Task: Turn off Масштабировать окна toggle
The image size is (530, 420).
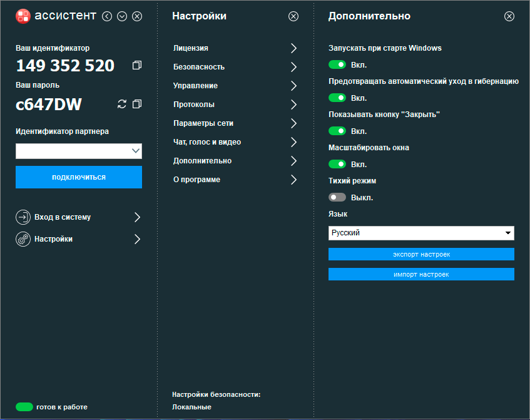Action: coord(337,165)
